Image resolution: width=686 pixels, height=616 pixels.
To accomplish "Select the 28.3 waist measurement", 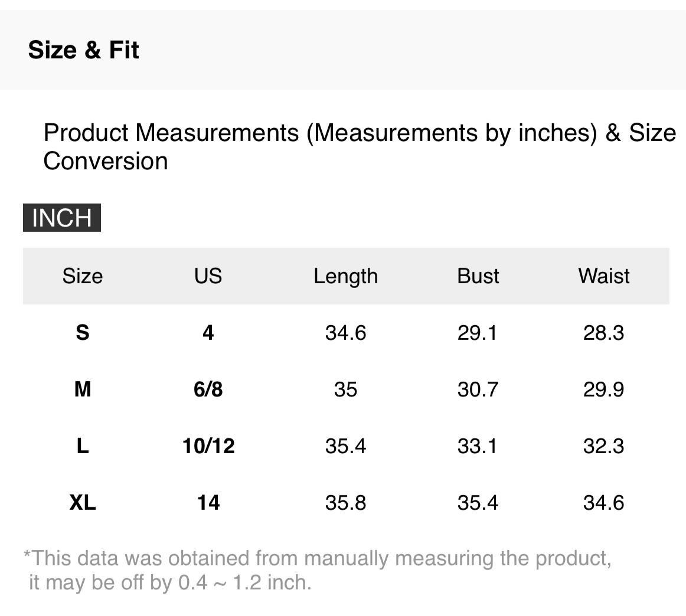I will 603,333.
